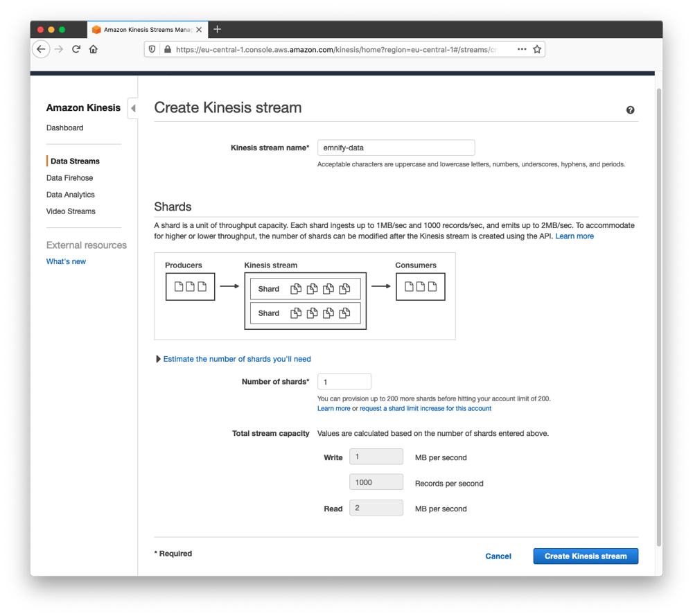This screenshot has width=693, height=616.
Task: Click the Shards section heading
Action: point(173,206)
